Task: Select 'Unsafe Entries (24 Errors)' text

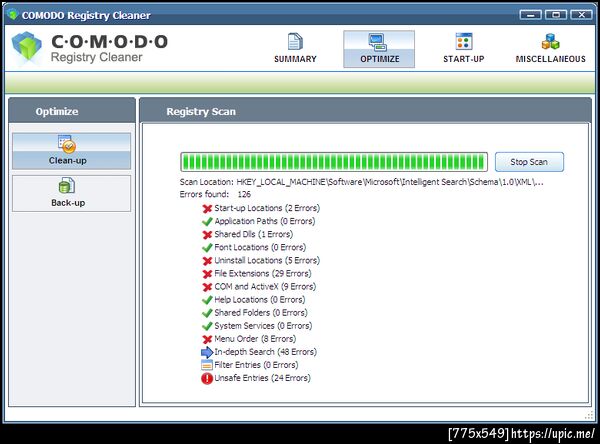Action: (x=262, y=378)
